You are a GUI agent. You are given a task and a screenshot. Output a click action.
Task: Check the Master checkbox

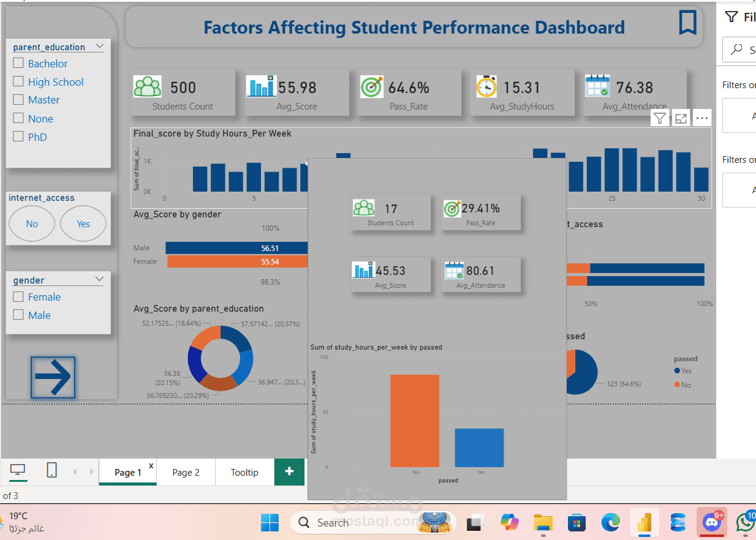coord(18,100)
